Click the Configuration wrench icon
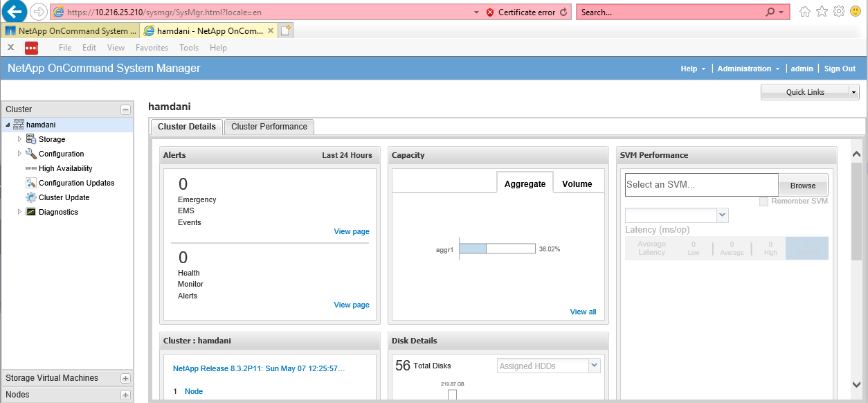This screenshot has width=868, height=403. click(30, 154)
